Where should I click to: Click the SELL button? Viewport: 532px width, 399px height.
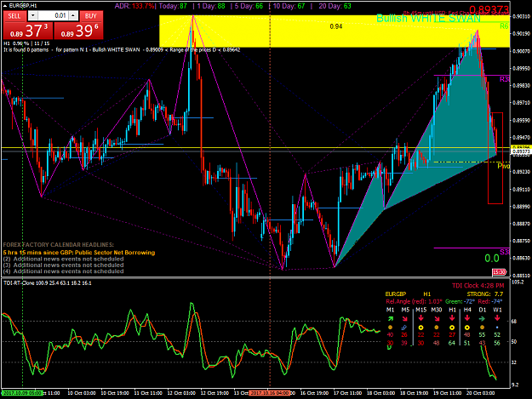(14, 16)
